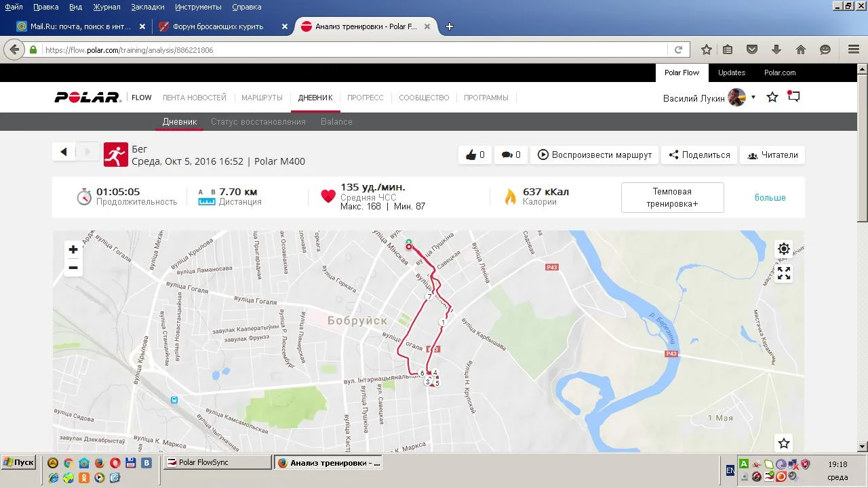The height and width of the screenshot is (488, 868).
Task: Click the page vertical scrollbar
Action: point(863,258)
